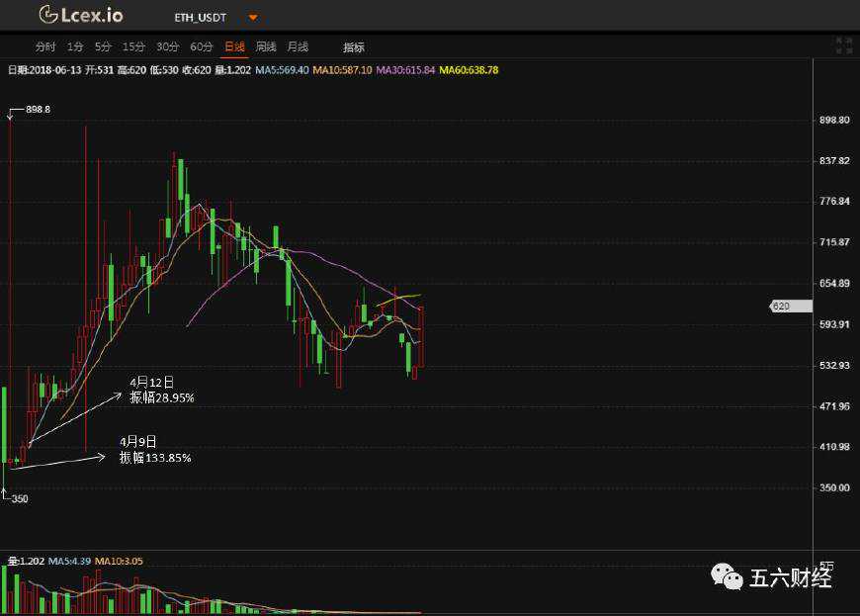The width and height of the screenshot is (860, 616).
Task: Toggle fullscreen chart icon
Action: tap(843, 45)
